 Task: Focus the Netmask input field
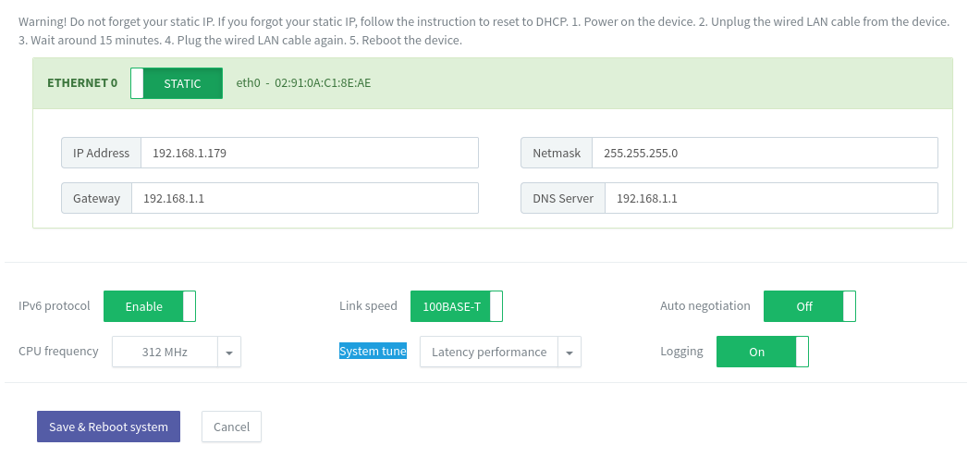765,153
